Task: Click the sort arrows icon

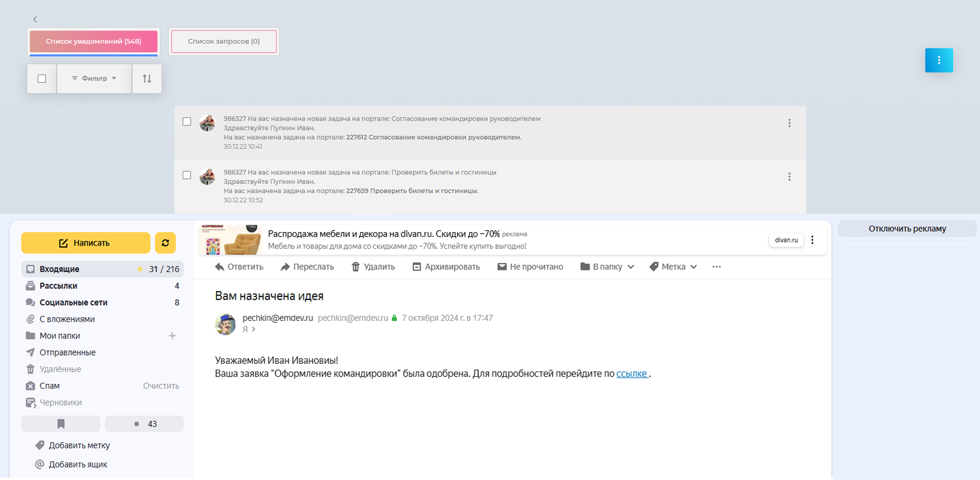Action: 147,79
